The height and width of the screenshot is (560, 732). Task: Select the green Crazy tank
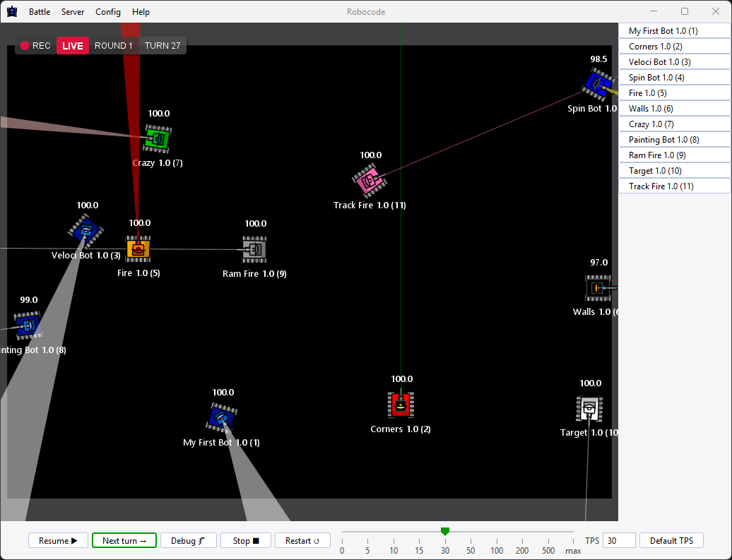158,138
